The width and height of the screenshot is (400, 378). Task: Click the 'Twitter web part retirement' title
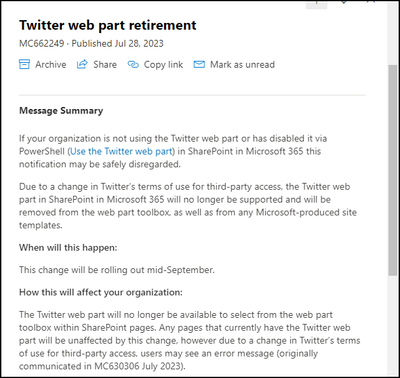(108, 25)
